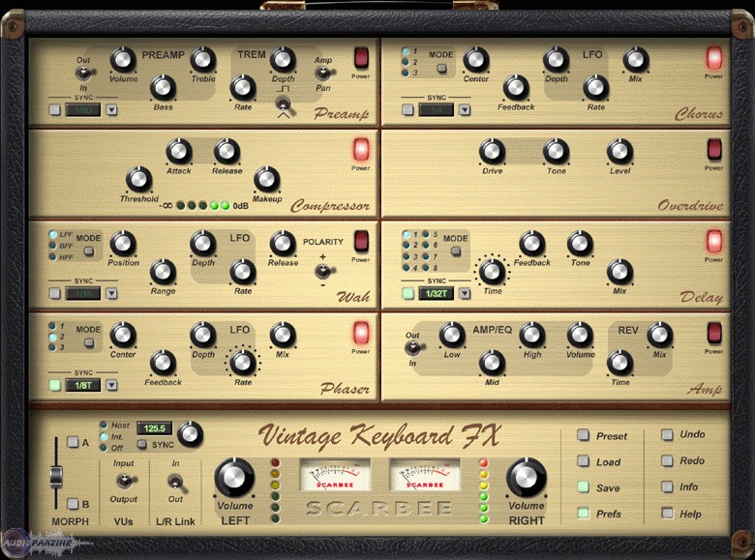Click the LEFT master Volume knob
This screenshot has width=755, height=560.
tap(234, 477)
